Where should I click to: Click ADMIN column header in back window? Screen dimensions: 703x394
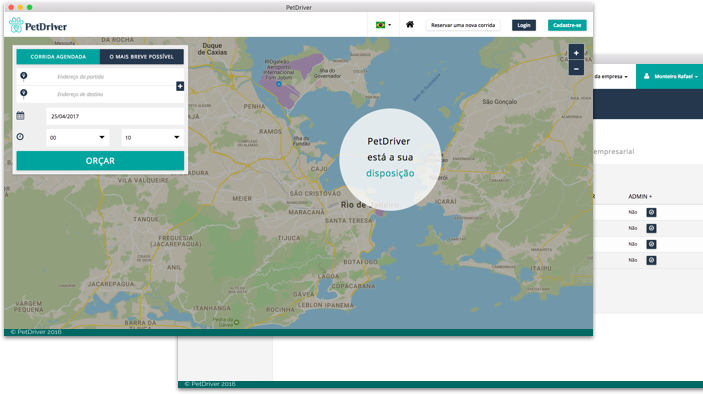(x=640, y=196)
